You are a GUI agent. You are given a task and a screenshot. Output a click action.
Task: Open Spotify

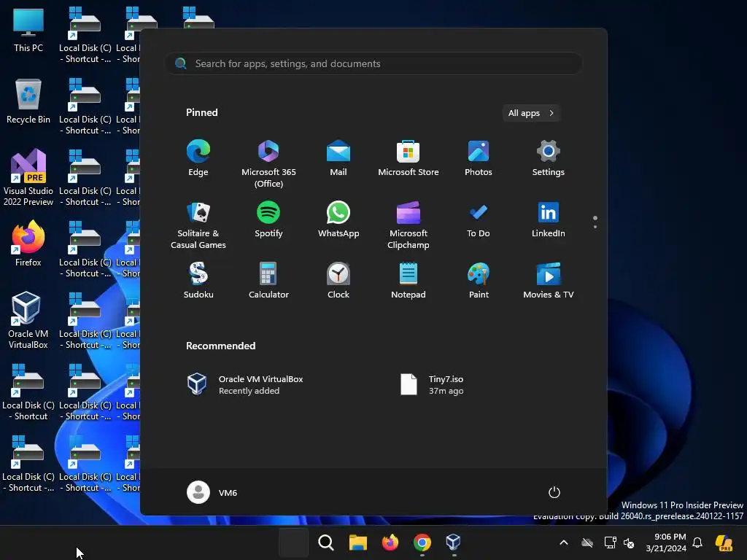click(268, 219)
